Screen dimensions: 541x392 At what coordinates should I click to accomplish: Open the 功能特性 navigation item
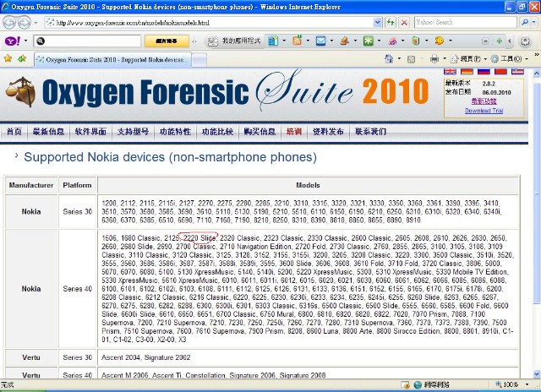(x=175, y=131)
